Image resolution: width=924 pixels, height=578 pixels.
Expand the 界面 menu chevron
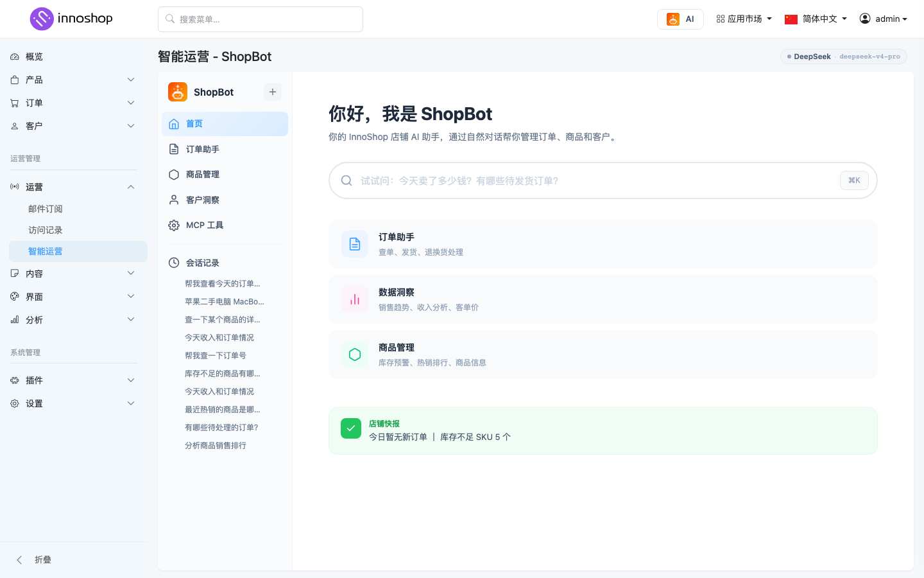pyautogui.click(x=131, y=297)
